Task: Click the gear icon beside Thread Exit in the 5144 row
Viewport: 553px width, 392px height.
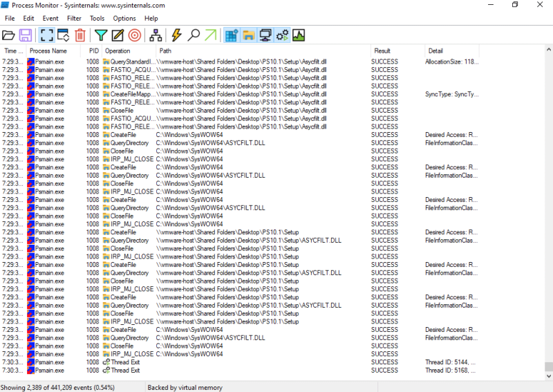Action: pos(106,362)
